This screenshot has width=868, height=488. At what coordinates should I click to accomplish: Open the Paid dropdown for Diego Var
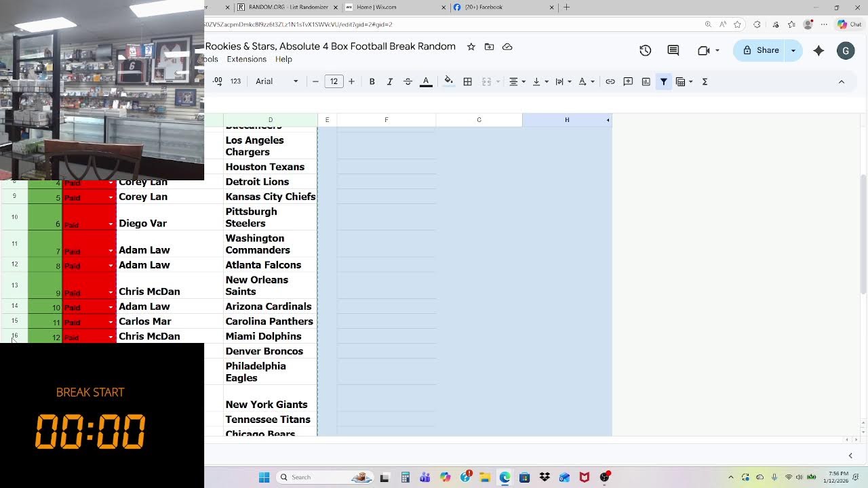coord(111,224)
